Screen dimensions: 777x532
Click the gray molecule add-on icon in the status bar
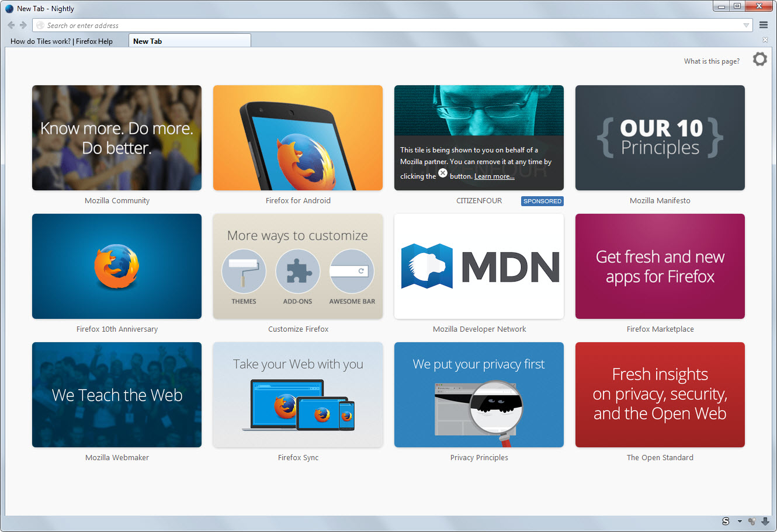point(752,521)
